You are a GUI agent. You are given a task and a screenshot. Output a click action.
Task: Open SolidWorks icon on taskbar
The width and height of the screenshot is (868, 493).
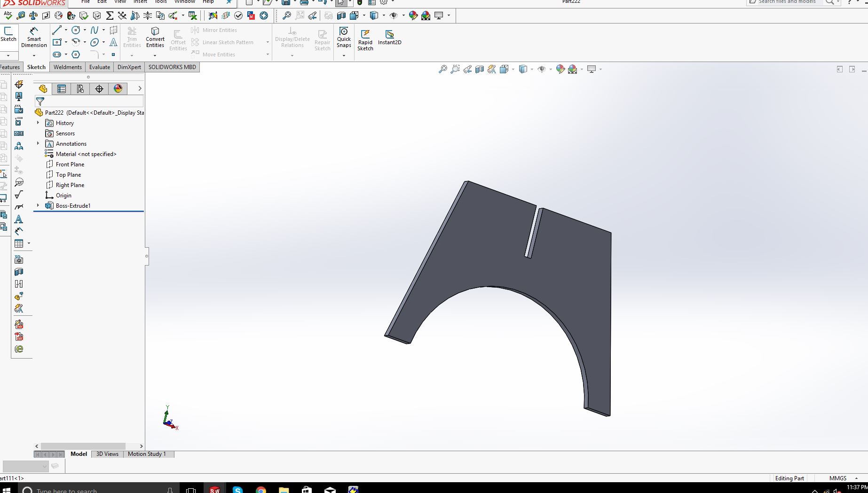click(215, 490)
